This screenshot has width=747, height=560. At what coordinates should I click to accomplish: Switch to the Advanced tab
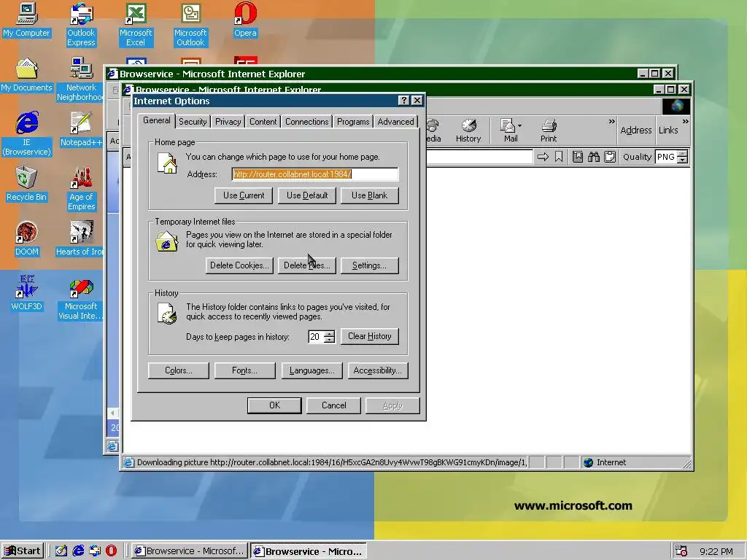(395, 122)
